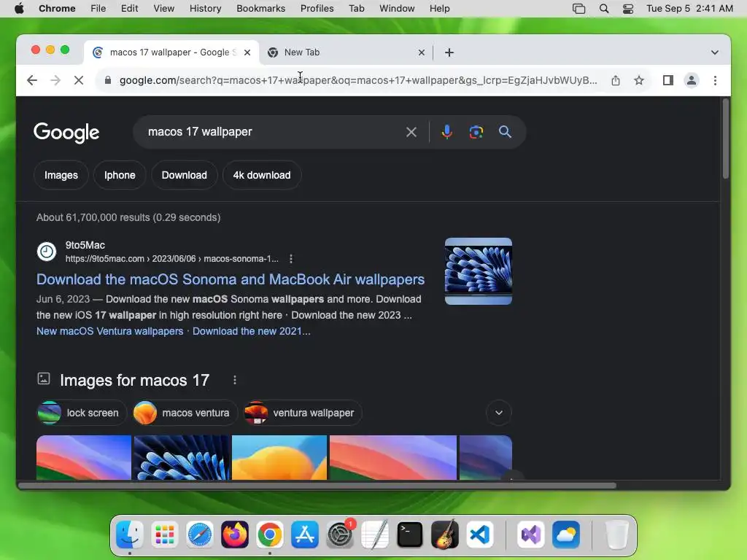The height and width of the screenshot is (560, 747).
Task: Open Images for macos 17 options
Action: tap(234, 380)
